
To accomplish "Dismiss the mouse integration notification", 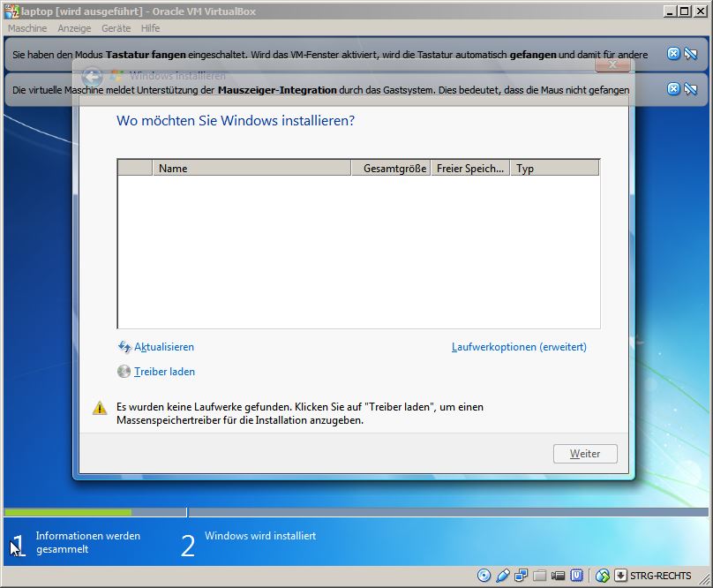I will (674, 89).
